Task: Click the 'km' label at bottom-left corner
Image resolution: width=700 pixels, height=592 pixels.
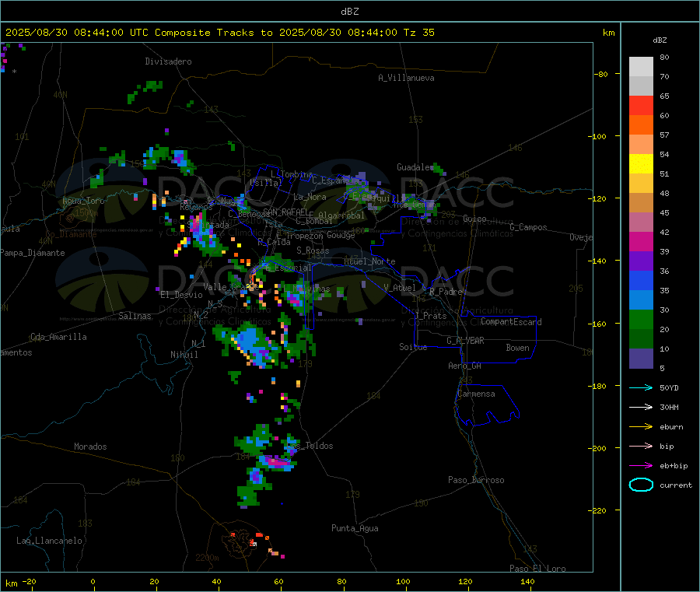Action: pos(11,583)
